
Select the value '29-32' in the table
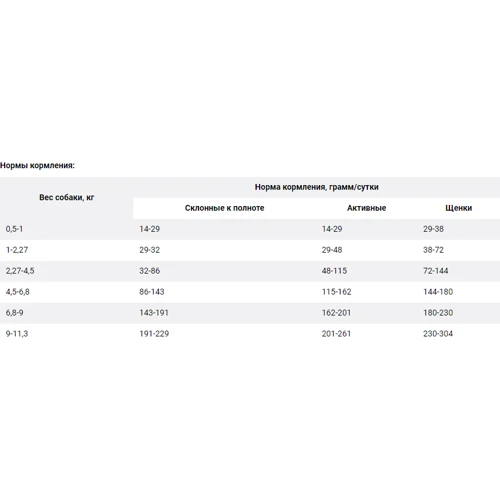pos(150,250)
